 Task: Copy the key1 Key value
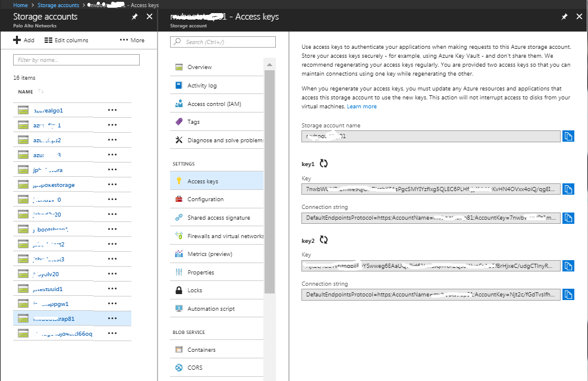568,189
